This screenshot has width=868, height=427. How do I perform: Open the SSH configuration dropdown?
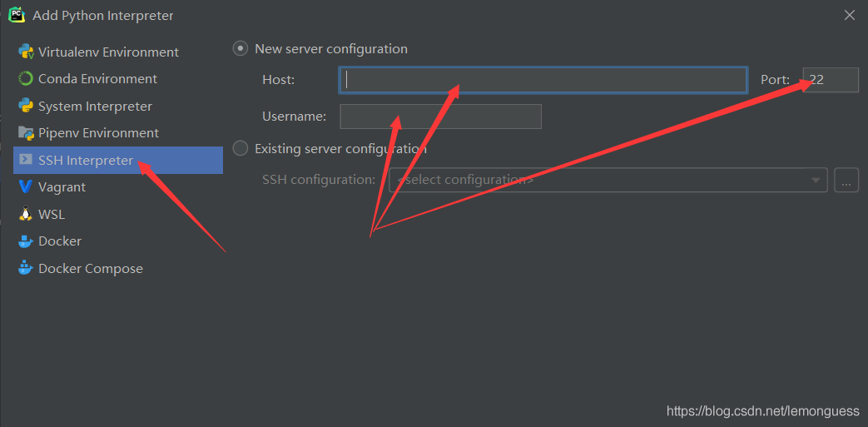point(599,180)
